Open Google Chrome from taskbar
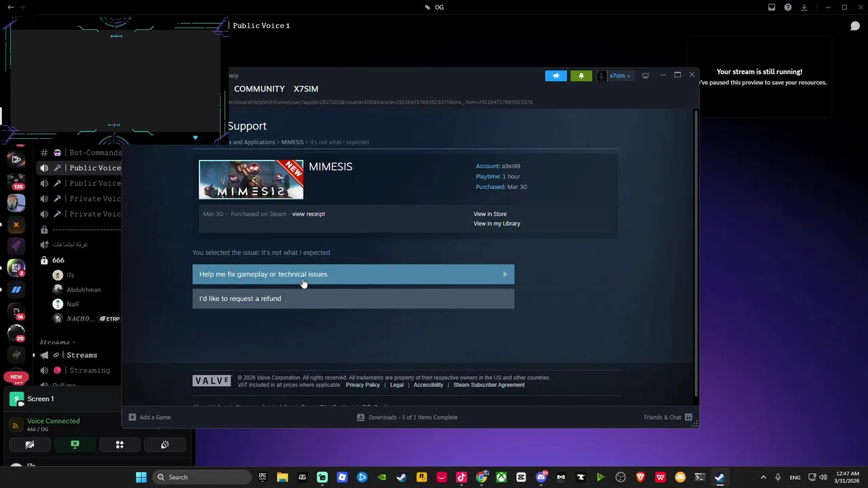 pyautogui.click(x=481, y=477)
